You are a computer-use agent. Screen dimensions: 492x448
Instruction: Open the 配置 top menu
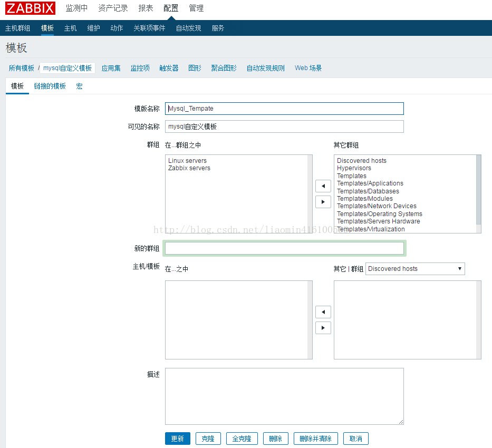tap(171, 8)
